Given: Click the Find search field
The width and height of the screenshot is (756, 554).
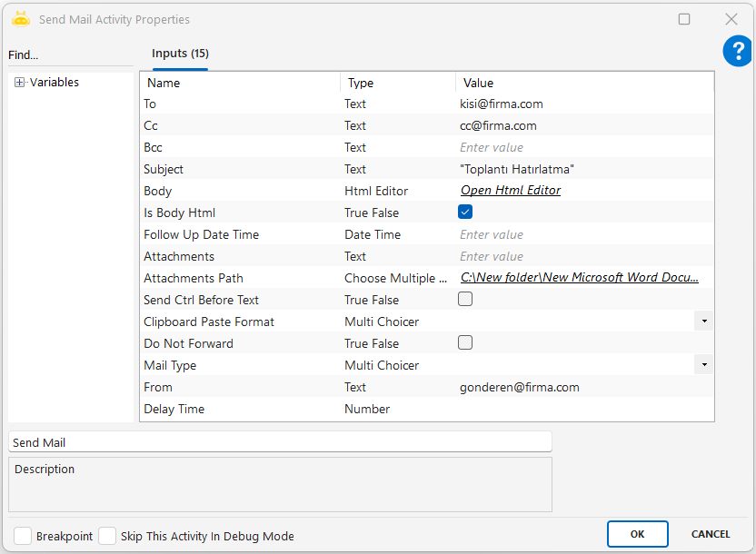Looking at the screenshot, I should [69, 55].
